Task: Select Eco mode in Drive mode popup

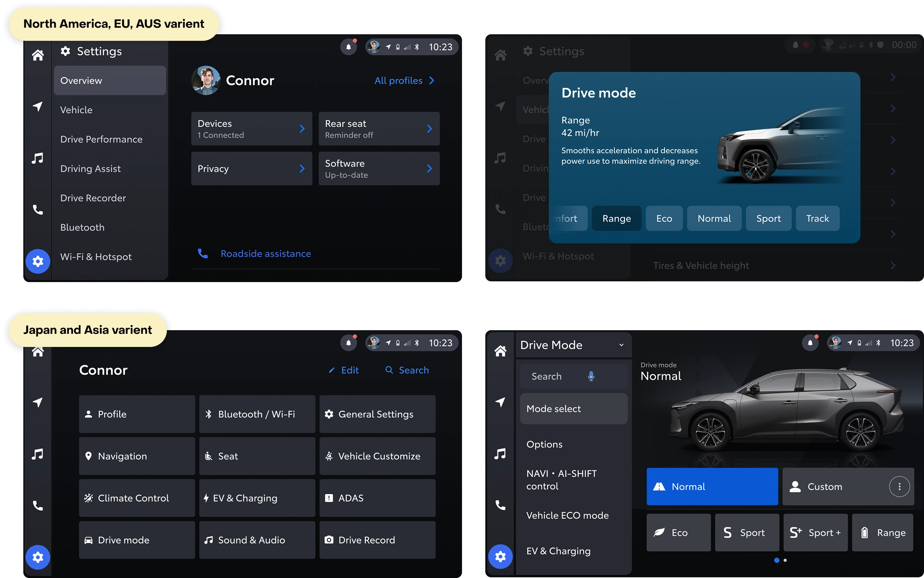Action: [x=664, y=218]
